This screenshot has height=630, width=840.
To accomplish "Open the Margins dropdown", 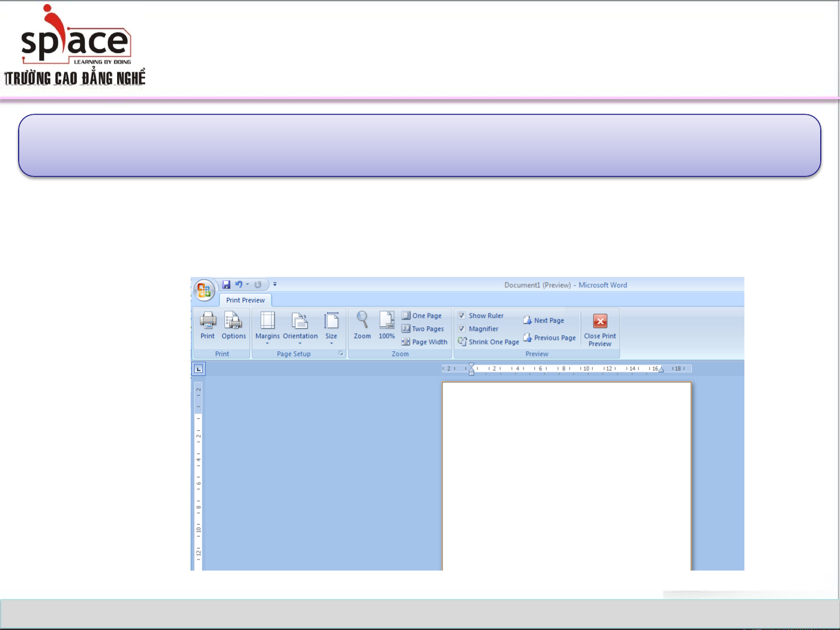I will (x=268, y=326).
